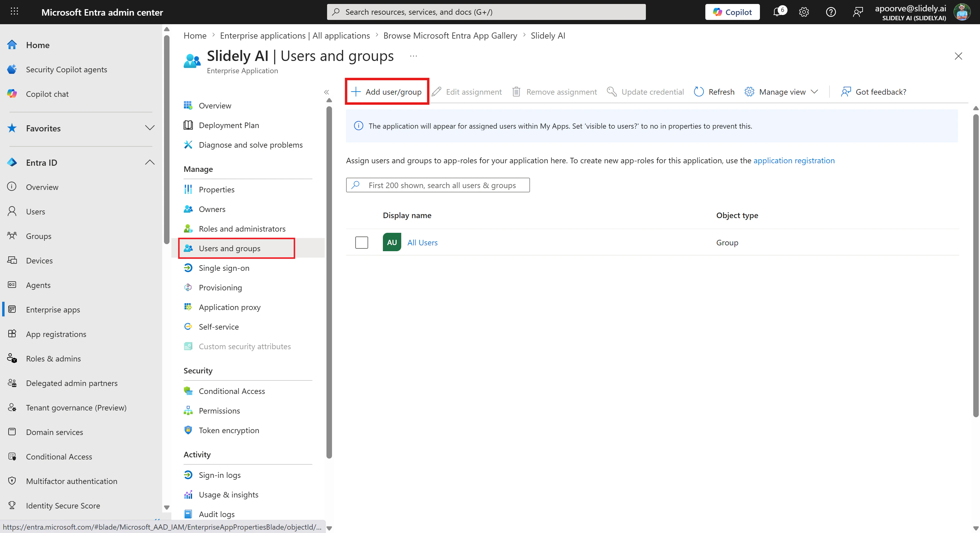The image size is (980, 533).
Task: Open the app launcher waffle icon
Action: [x=14, y=11]
